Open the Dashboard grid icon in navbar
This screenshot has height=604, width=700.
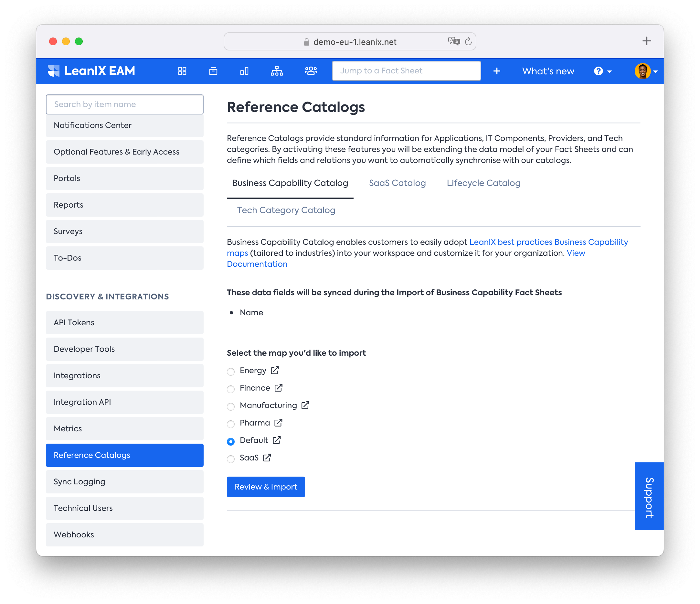(x=182, y=71)
